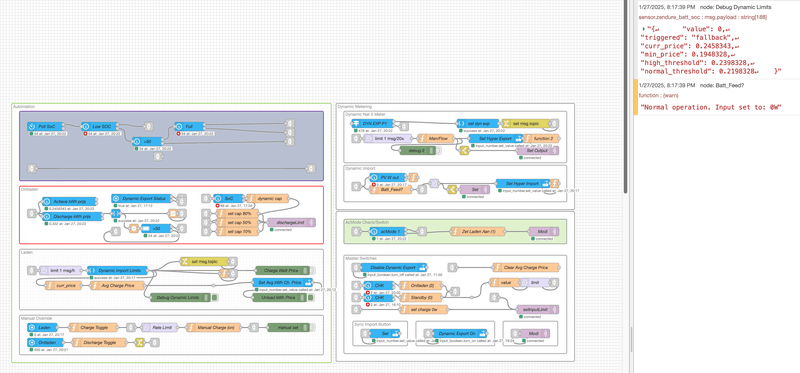
Task: Select the SoC node in Ontladen group
Action: click(x=229, y=198)
